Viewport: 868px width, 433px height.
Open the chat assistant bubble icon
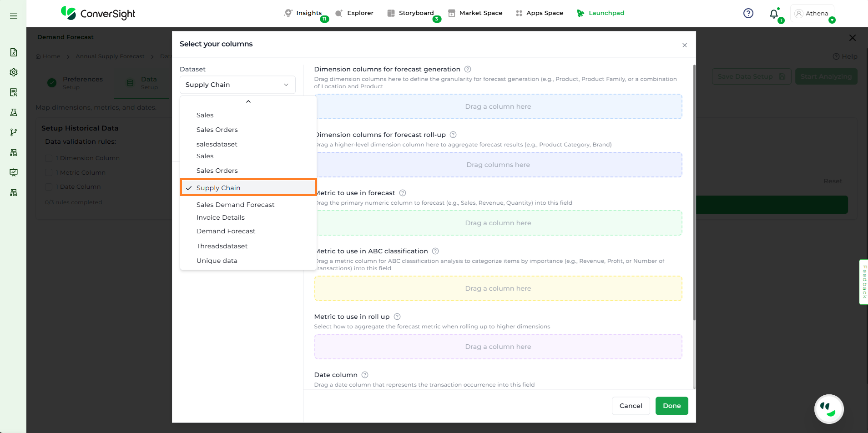click(x=828, y=409)
